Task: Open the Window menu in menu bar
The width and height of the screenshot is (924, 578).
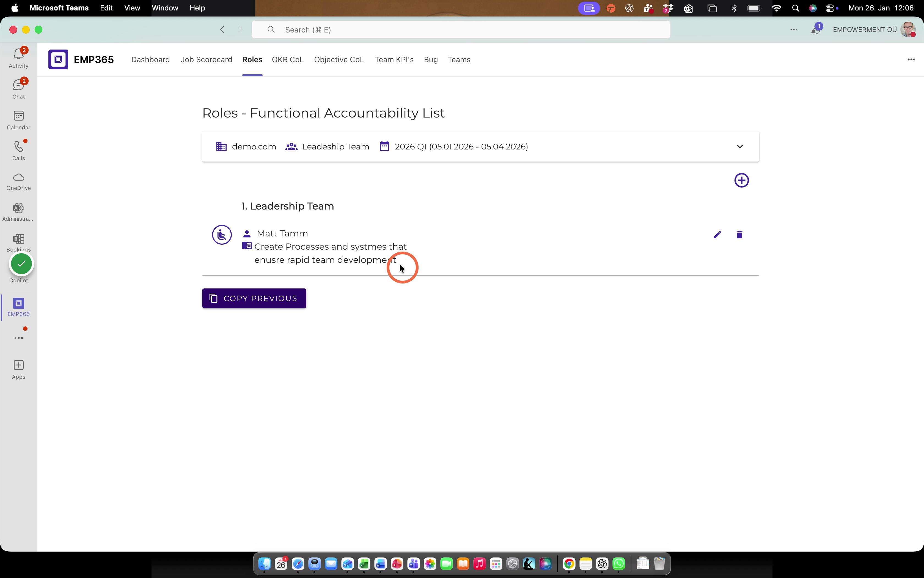Action: [165, 8]
